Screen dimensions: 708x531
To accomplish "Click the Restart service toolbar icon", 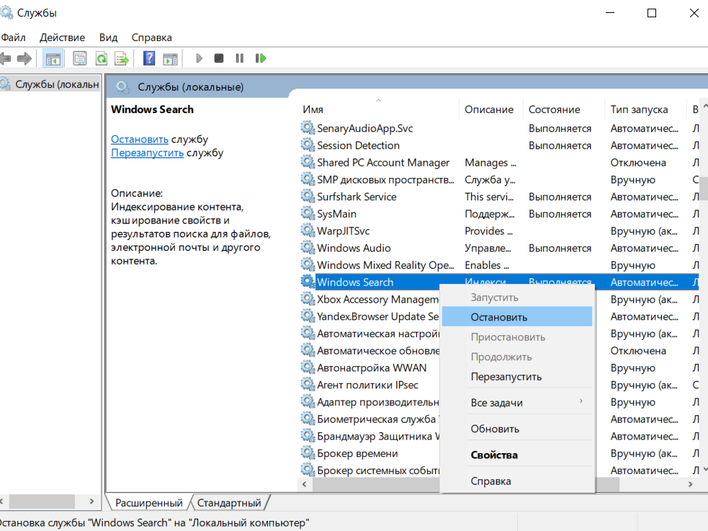I will pyautogui.click(x=261, y=59).
